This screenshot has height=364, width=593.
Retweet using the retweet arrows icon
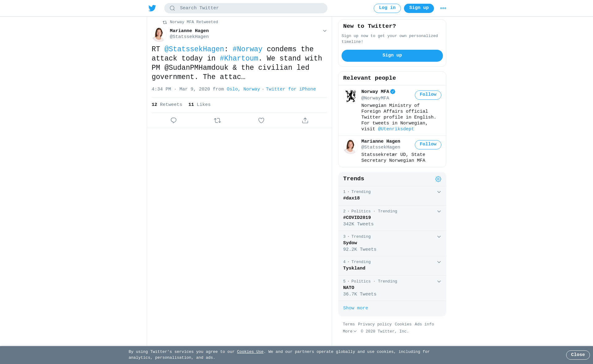point(217,120)
